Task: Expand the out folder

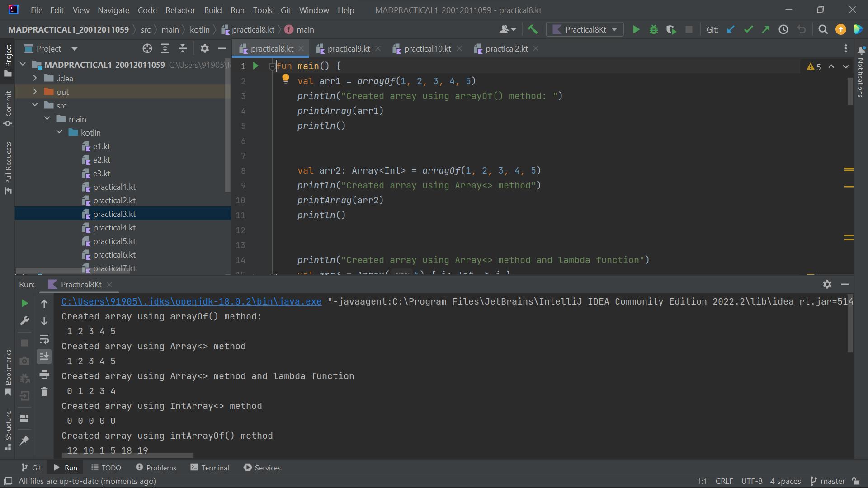Action: pos(35,92)
